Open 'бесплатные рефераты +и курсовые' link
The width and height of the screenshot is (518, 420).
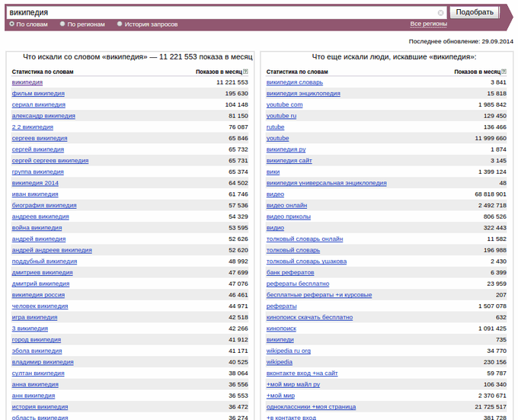pyautogui.click(x=319, y=295)
